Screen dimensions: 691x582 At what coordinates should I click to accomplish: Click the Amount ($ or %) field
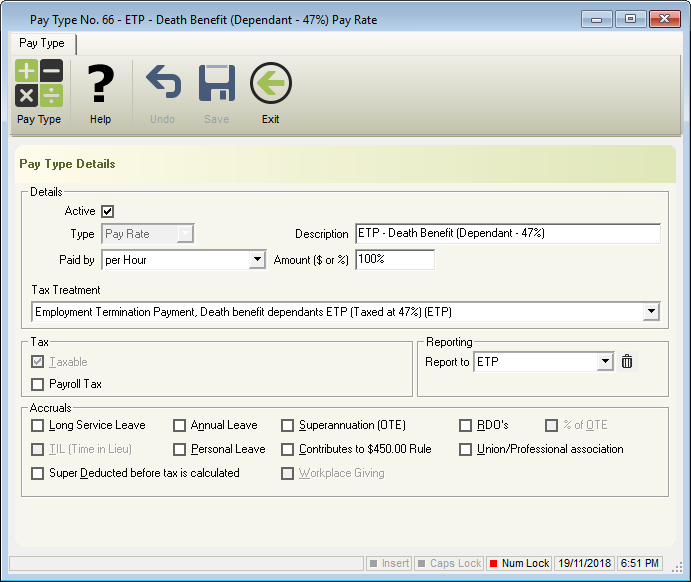(x=395, y=259)
